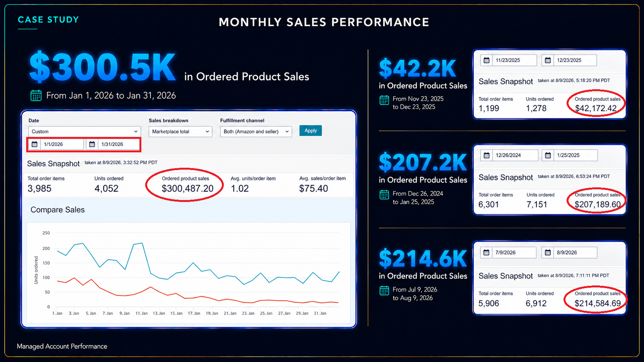
Task: Click the 5,906 total order items value
Action: pyautogui.click(x=489, y=304)
